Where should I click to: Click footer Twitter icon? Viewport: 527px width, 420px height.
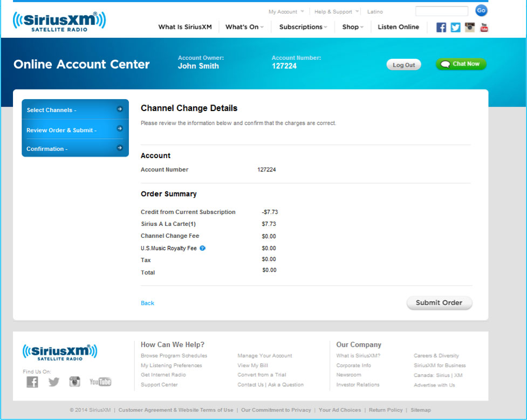click(x=54, y=382)
